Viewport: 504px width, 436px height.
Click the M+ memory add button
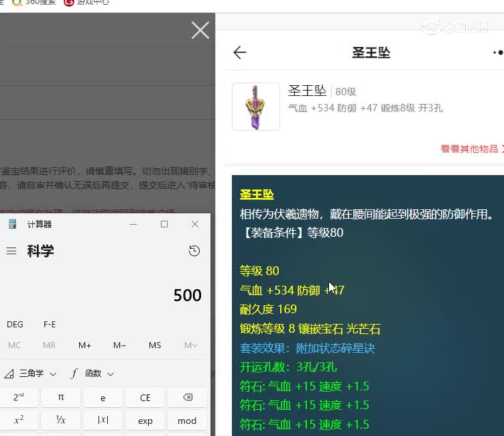click(x=84, y=345)
